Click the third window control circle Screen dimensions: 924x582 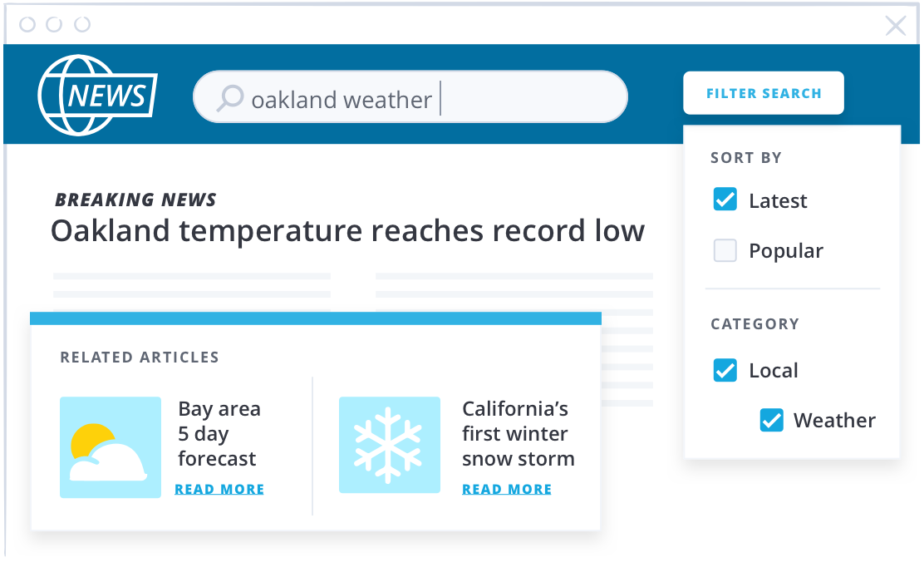pos(82,24)
